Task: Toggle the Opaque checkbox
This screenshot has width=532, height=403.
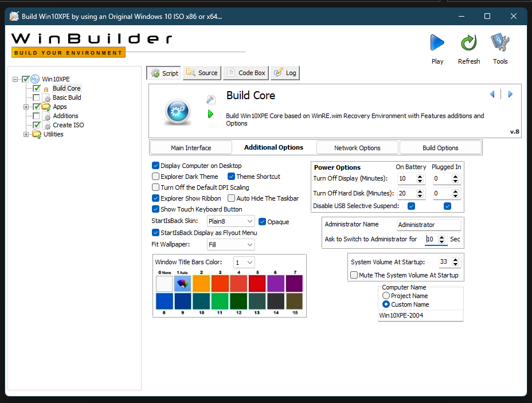Action: (262, 222)
